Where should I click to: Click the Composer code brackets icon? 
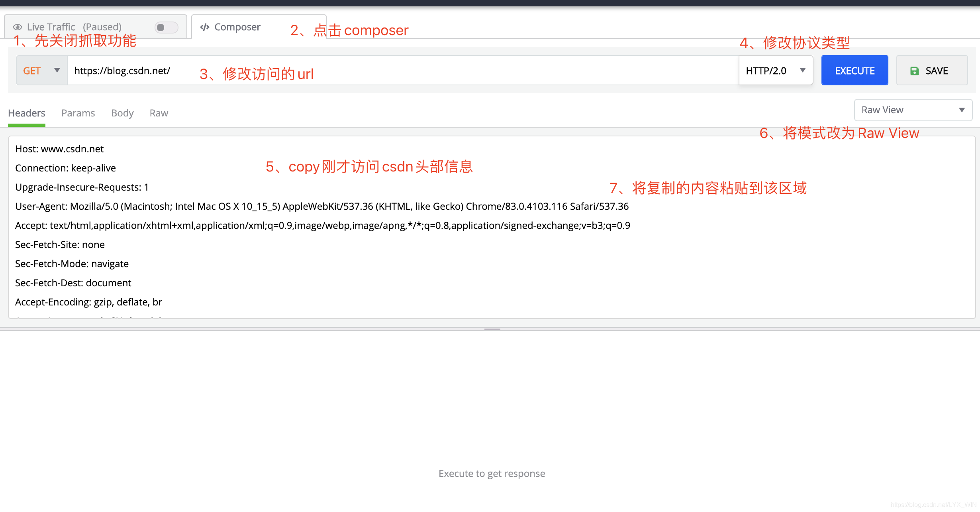point(205,27)
